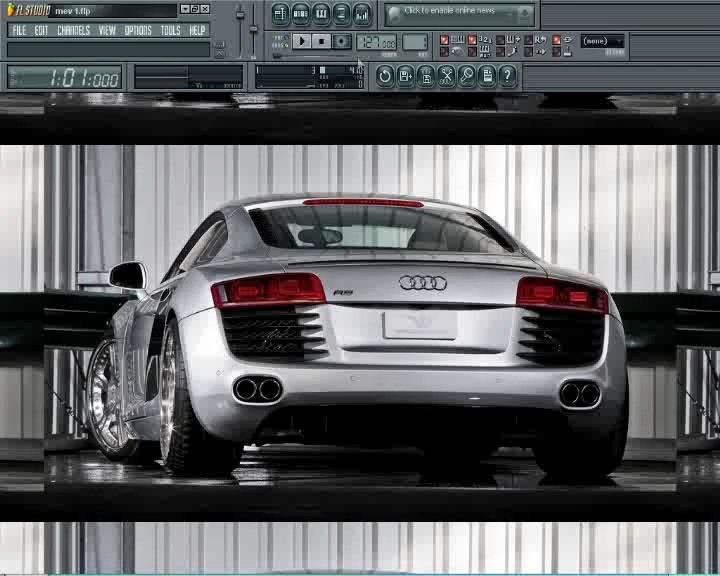Open the Mixer window icon
The width and height of the screenshot is (720, 576).
362,14
